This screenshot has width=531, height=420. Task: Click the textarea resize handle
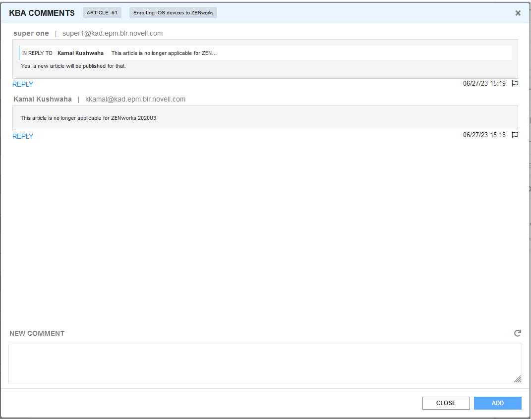click(x=518, y=379)
